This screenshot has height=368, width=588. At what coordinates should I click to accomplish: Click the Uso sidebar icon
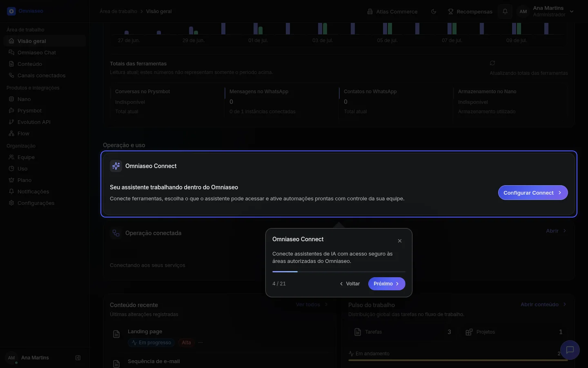coord(11,168)
